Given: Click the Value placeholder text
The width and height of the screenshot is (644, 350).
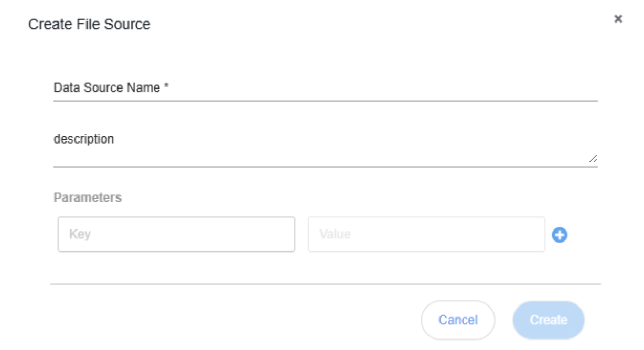Looking at the screenshot, I should coord(335,234).
